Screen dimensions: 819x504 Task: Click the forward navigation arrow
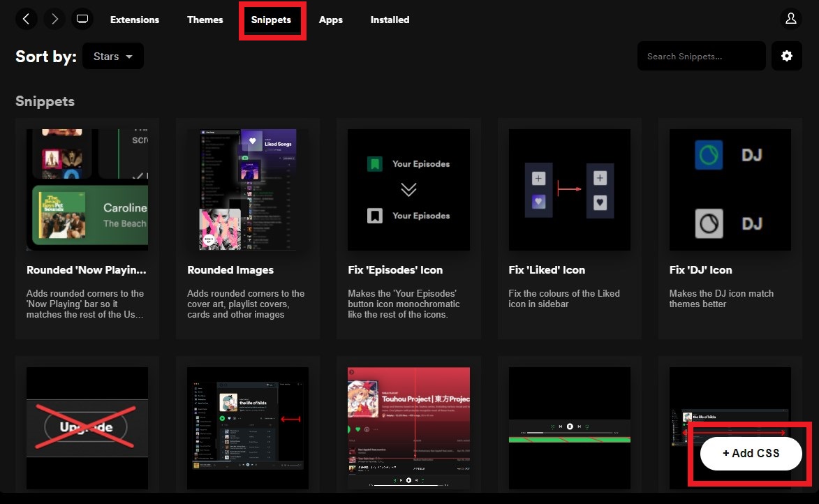pos(54,19)
